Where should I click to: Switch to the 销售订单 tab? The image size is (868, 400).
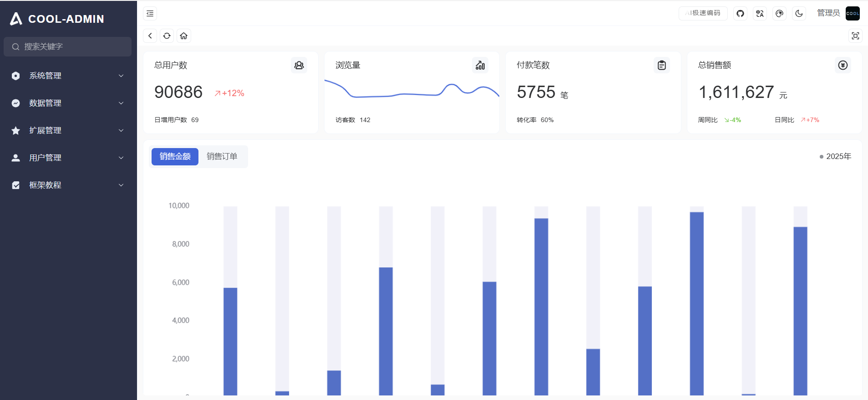(x=222, y=156)
